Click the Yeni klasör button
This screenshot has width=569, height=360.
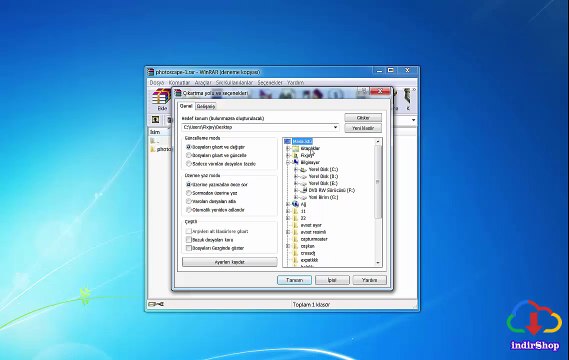[363, 128]
